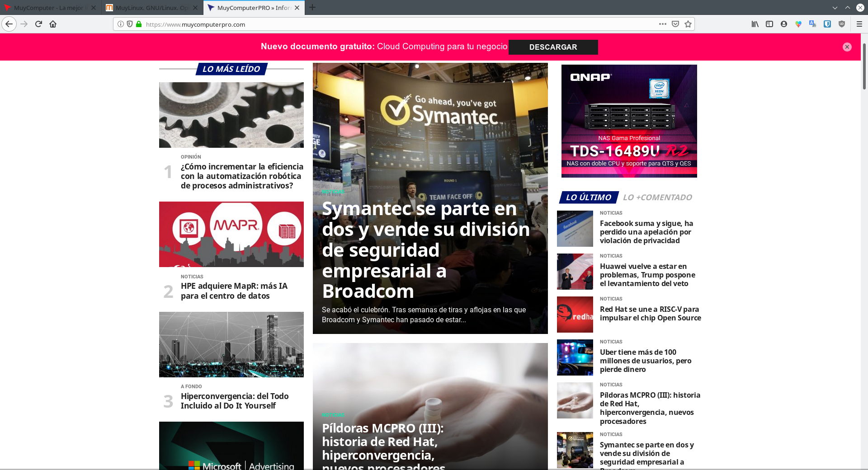Open the Bitwarden extension
This screenshot has height=470, width=868.
click(x=827, y=24)
